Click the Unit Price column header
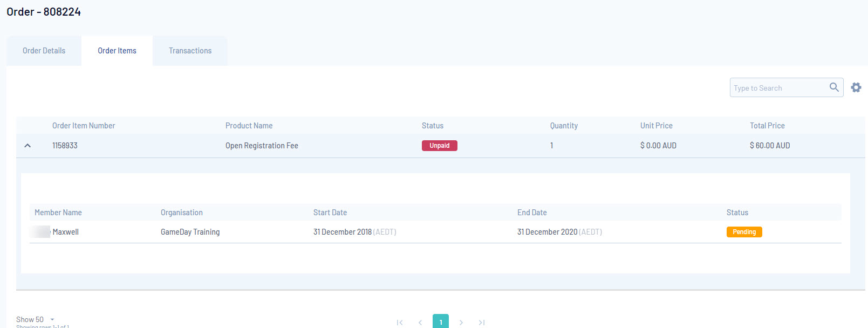868x328 pixels. (657, 126)
